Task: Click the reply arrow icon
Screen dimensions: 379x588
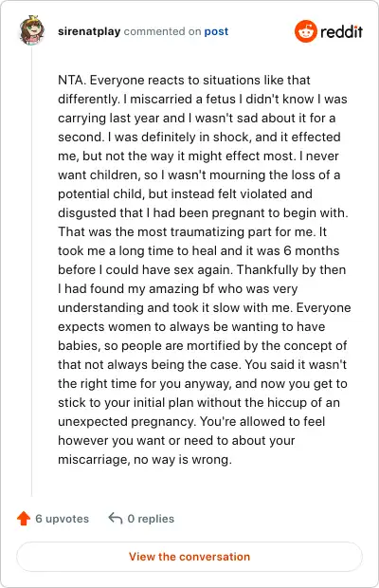Action: coord(116,518)
